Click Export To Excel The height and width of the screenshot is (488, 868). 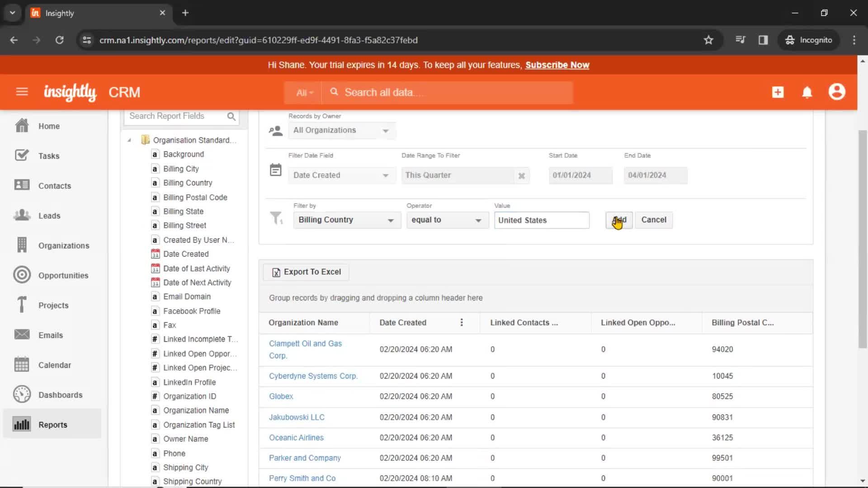306,272
